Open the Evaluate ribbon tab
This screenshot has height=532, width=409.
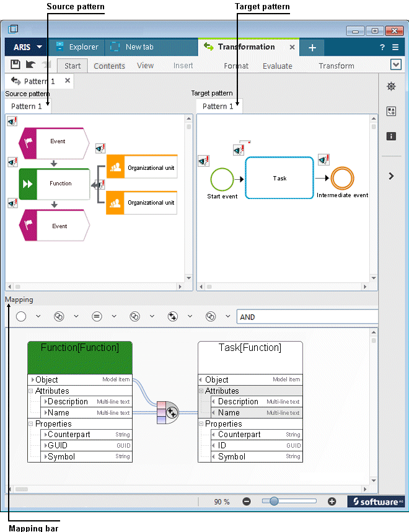coord(278,66)
